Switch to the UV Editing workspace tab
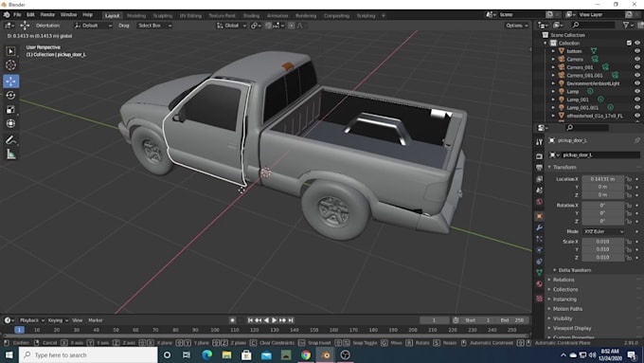Viewport: 644px width, 363px height. tap(190, 15)
